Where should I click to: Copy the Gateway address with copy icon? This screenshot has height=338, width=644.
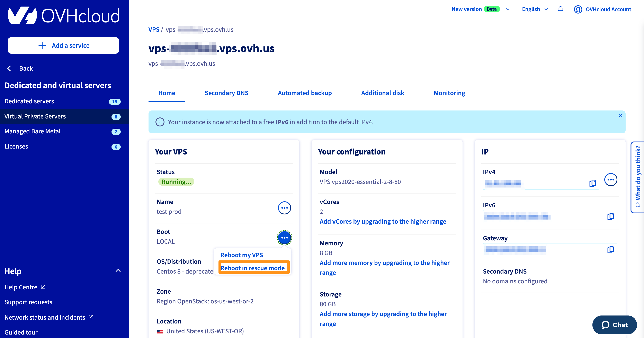[x=610, y=249]
